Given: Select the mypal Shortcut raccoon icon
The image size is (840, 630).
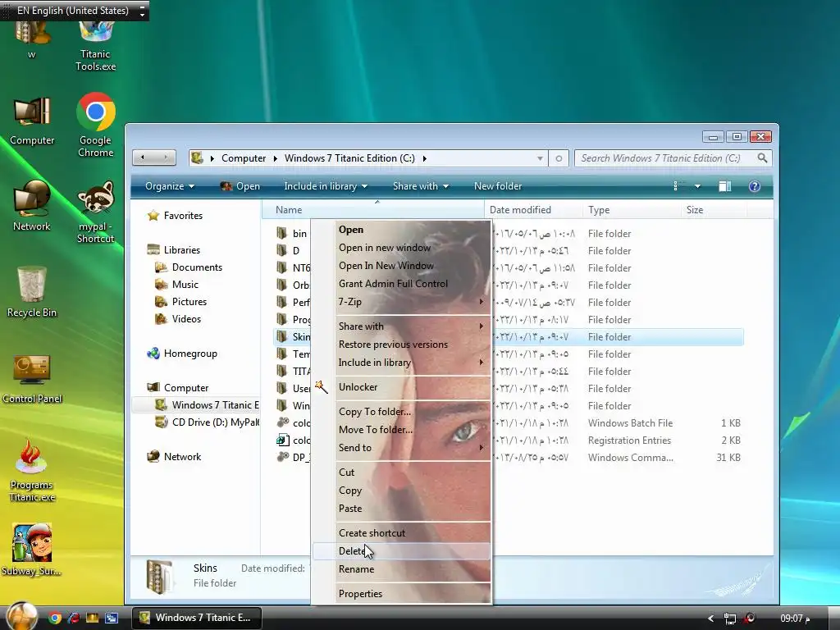Looking at the screenshot, I should pyautogui.click(x=96, y=212).
